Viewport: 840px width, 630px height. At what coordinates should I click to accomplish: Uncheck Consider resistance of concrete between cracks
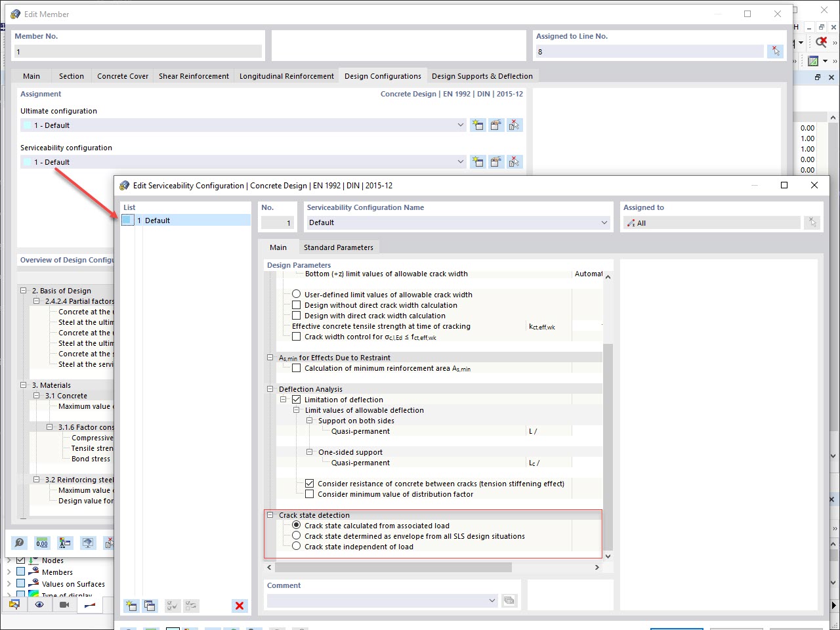click(x=309, y=484)
